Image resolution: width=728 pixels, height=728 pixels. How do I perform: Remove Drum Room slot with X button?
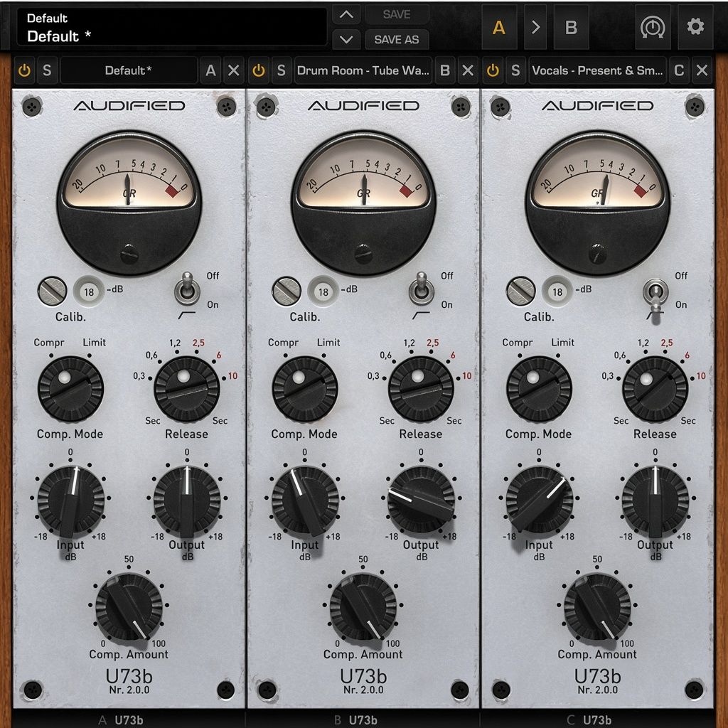click(x=468, y=70)
